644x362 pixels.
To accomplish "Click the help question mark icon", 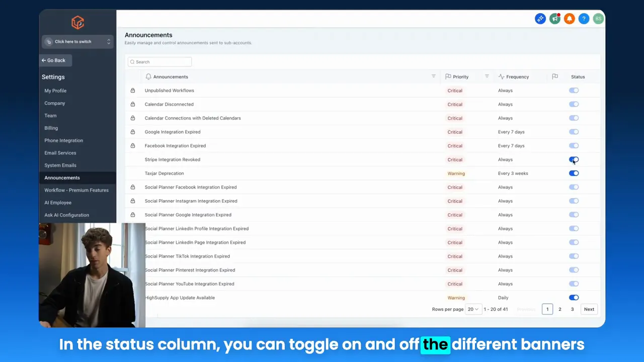I will pyautogui.click(x=584, y=19).
